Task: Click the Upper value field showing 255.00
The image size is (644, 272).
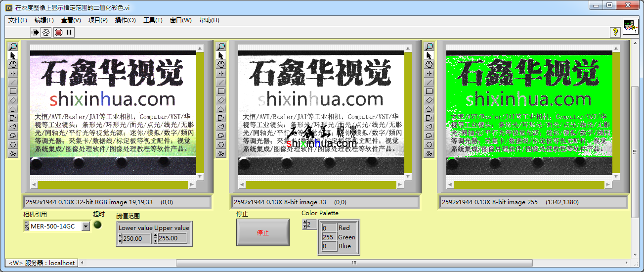Action: coord(173,238)
